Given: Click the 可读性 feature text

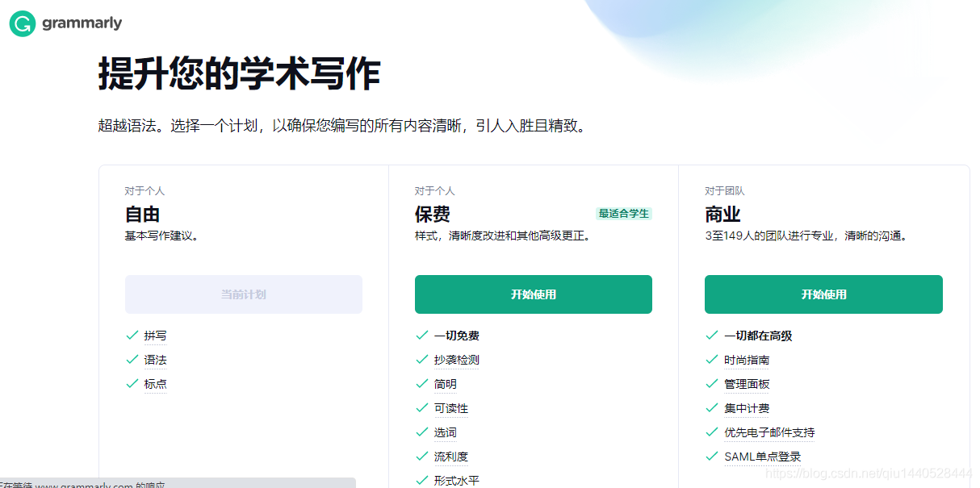Looking at the screenshot, I should [451, 408].
